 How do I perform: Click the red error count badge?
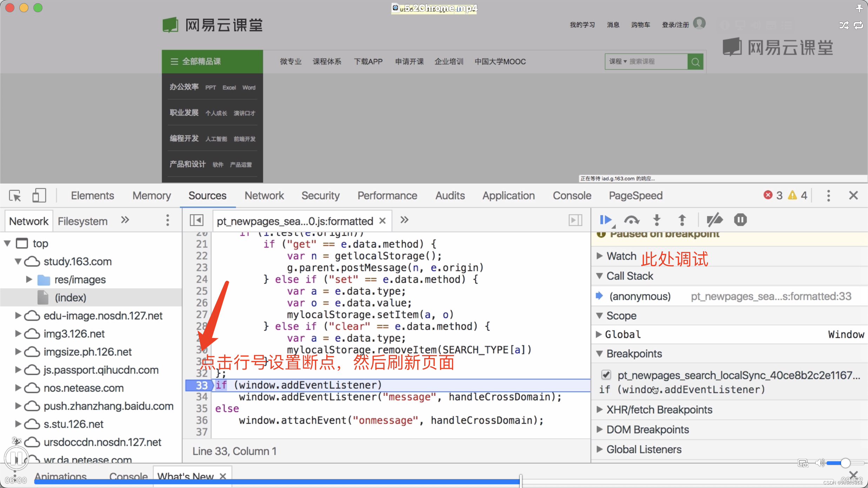[x=773, y=196]
